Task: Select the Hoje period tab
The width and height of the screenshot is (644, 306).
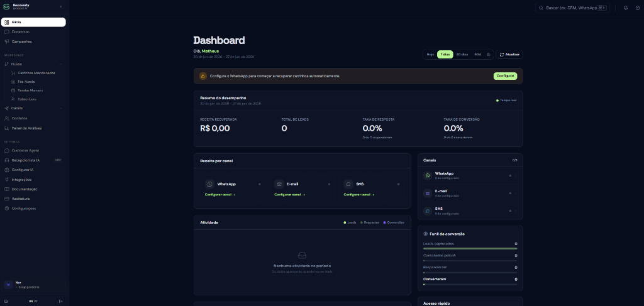Action: tap(430, 55)
